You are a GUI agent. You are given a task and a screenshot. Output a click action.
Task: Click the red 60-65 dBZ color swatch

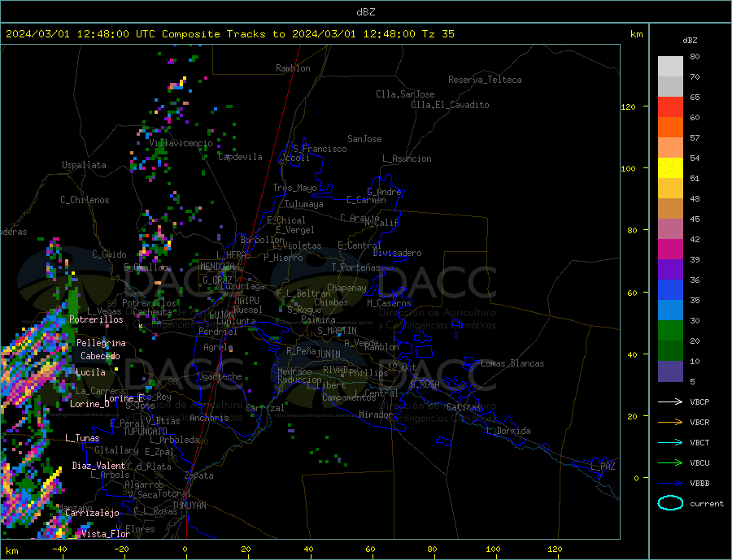pos(670,106)
